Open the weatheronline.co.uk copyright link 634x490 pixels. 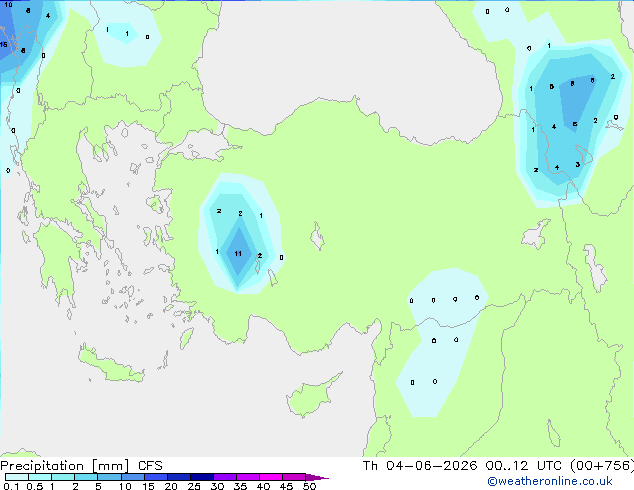[550, 481]
